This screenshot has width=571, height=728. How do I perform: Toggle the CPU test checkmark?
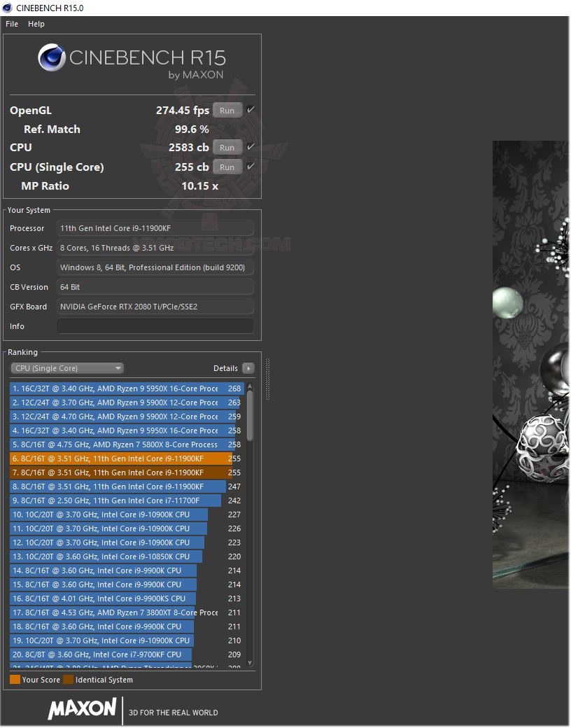[x=251, y=147]
